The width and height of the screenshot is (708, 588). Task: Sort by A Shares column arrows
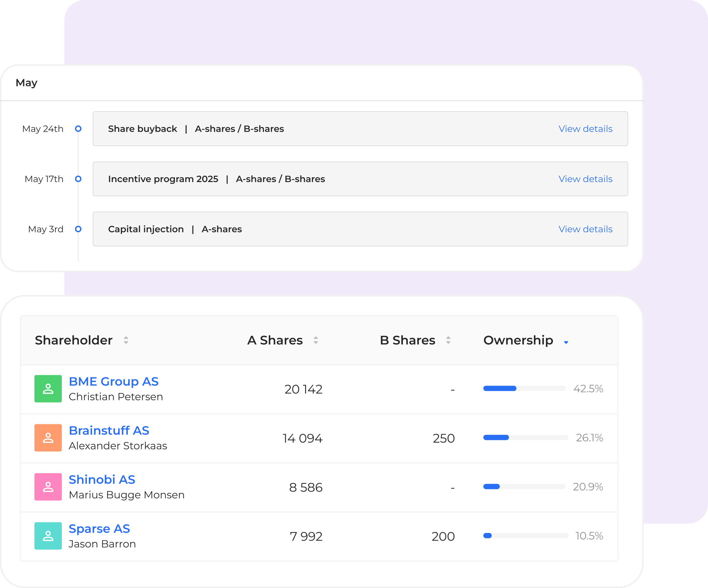click(x=316, y=340)
